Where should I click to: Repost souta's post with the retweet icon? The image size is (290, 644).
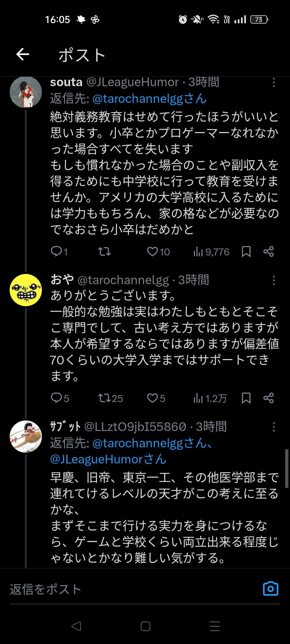(x=104, y=252)
